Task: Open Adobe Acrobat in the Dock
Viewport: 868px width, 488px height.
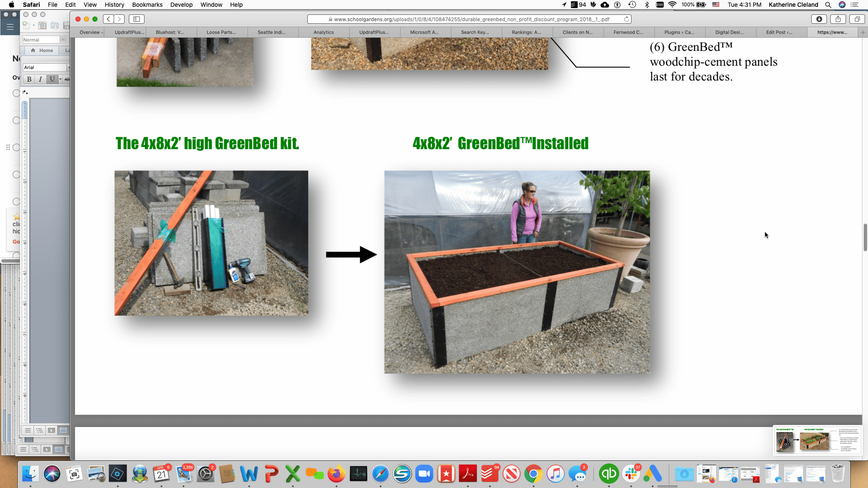Action: [x=468, y=474]
